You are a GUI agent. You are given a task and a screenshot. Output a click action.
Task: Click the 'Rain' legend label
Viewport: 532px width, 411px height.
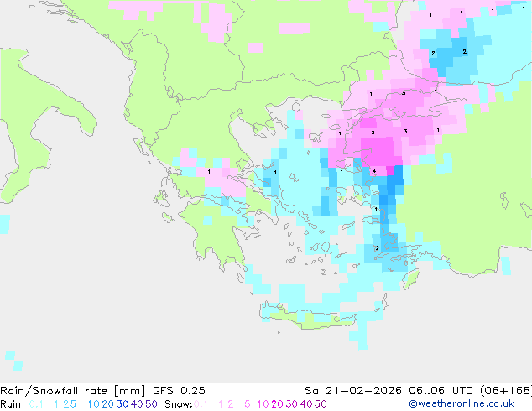[11, 404]
